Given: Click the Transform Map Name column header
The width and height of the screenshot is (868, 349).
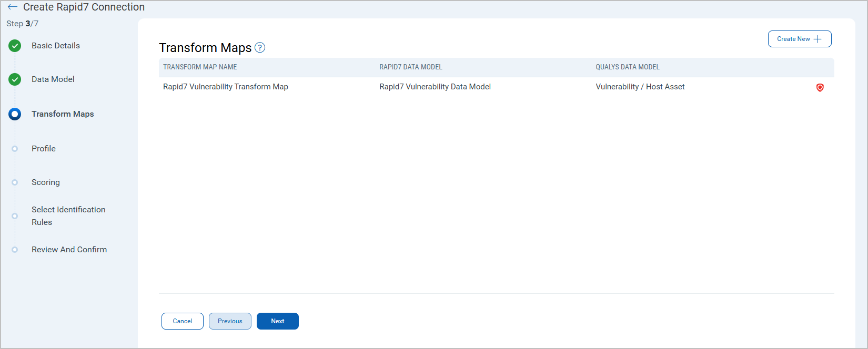Looking at the screenshot, I should (200, 67).
